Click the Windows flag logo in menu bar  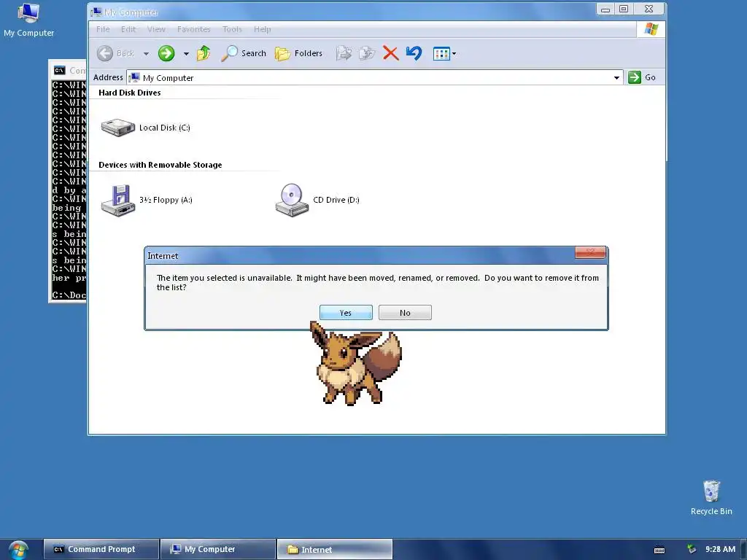[x=651, y=29]
